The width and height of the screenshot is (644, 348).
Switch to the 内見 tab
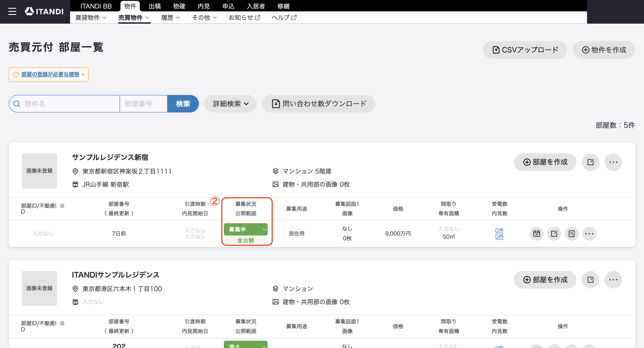coord(204,6)
